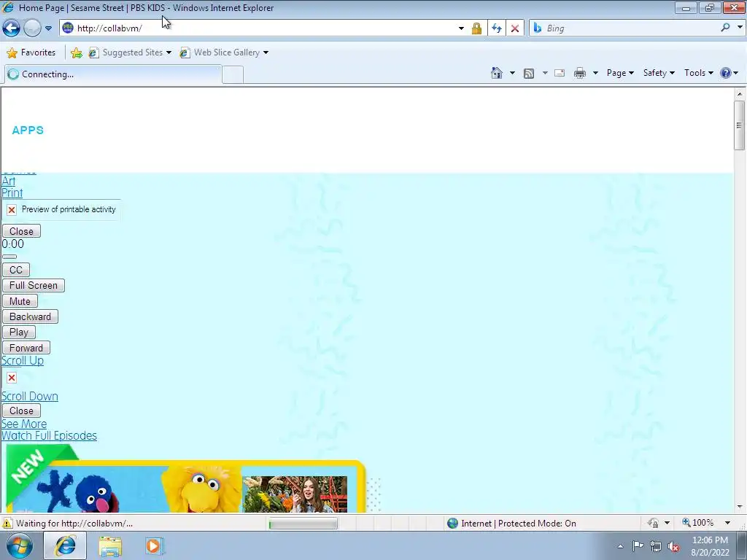Open the Tools menu

coord(698,73)
